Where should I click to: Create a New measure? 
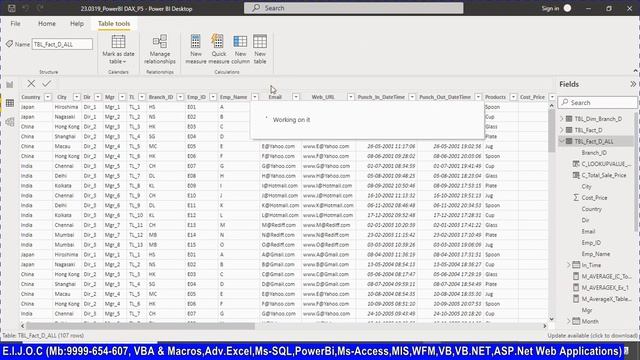(196, 49)
